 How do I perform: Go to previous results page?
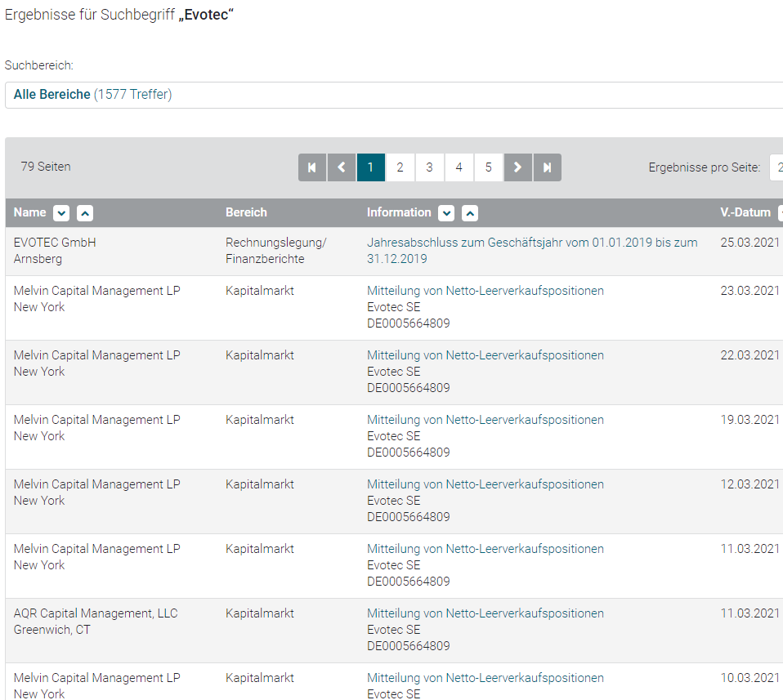[x=342, y=167]
